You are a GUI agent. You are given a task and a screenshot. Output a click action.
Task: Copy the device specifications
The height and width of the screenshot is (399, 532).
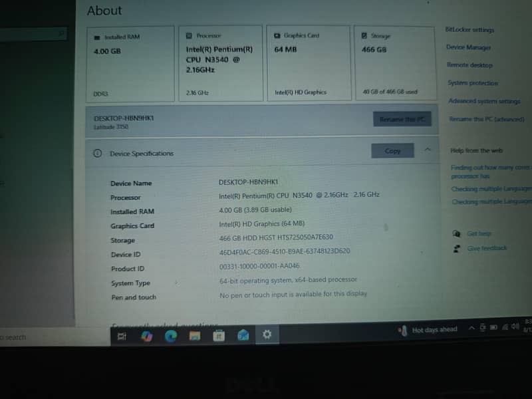pyautogui.click(x=392, y=151)
